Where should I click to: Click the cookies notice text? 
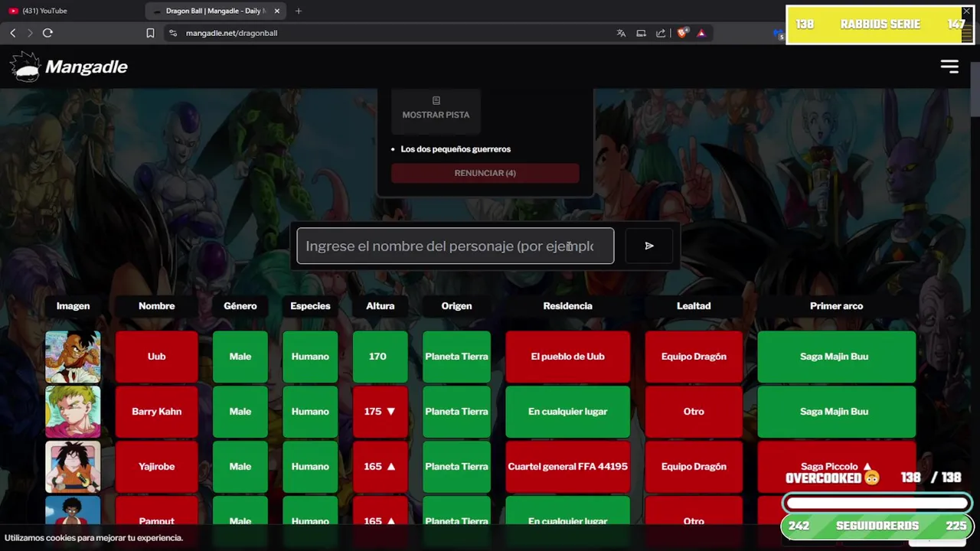pyautogui.click(x=93, y=538)
